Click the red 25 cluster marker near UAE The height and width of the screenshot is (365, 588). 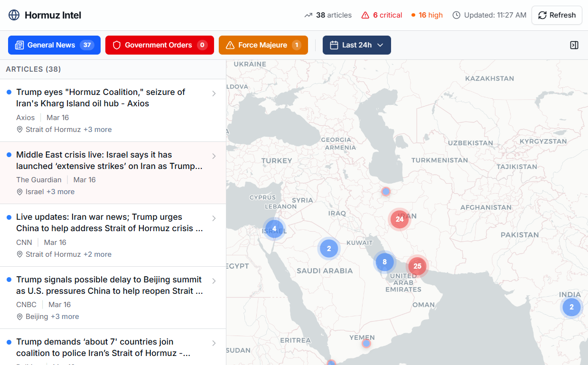(x=417, y=266)
